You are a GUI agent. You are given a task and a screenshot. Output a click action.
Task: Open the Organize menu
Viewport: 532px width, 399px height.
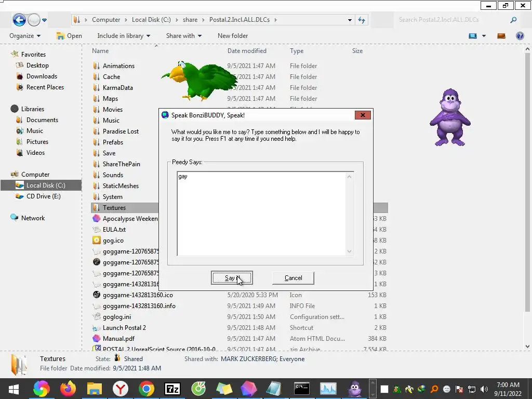click(25, 36)
